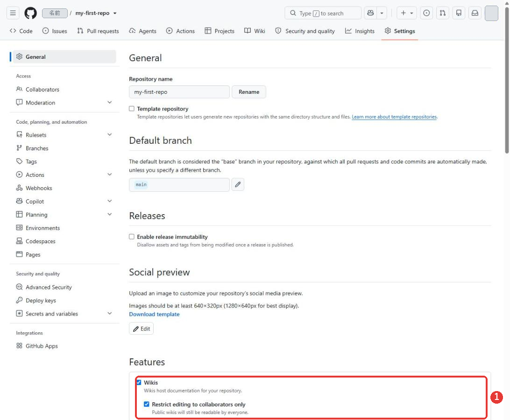Switch to the Pull requests tab
Viewport: 510px width, 420px height.
point(98,31)
